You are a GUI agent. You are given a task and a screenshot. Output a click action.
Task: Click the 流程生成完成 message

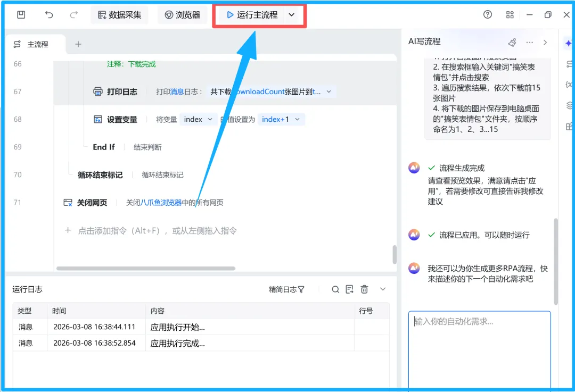462,168
